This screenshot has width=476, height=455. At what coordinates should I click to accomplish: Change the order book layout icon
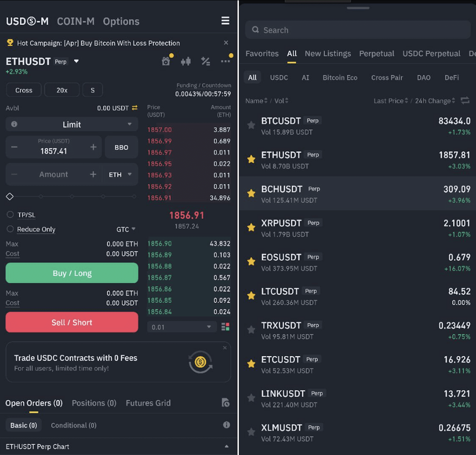click(225, 327)
